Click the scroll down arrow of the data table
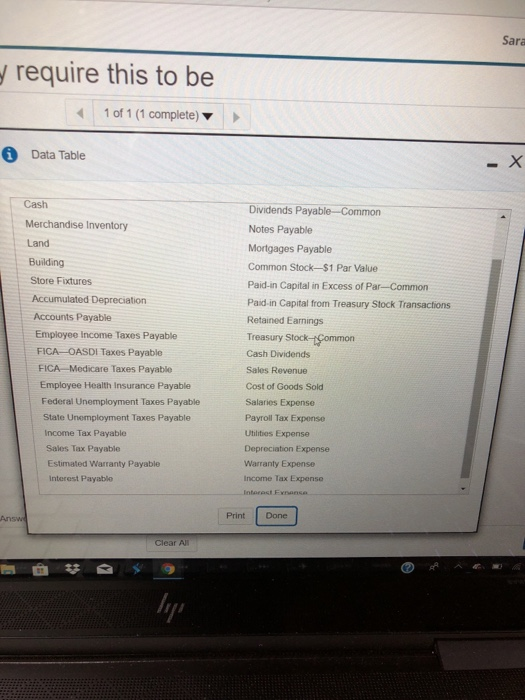The image size is (525, 700). point(463,489)
